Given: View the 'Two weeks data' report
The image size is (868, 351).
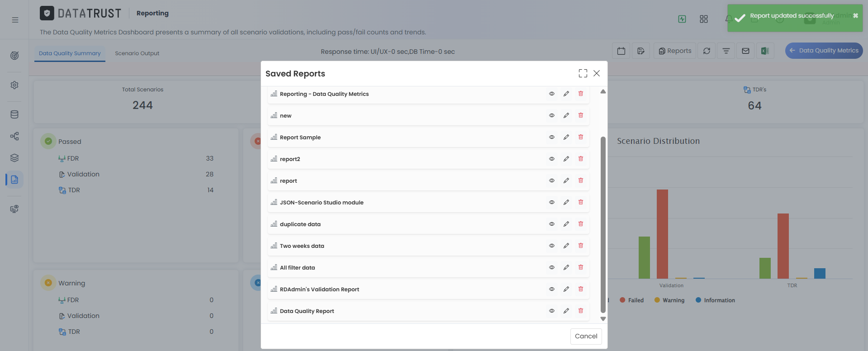Looking at the screenshot, I should click(x=552, y=246).
